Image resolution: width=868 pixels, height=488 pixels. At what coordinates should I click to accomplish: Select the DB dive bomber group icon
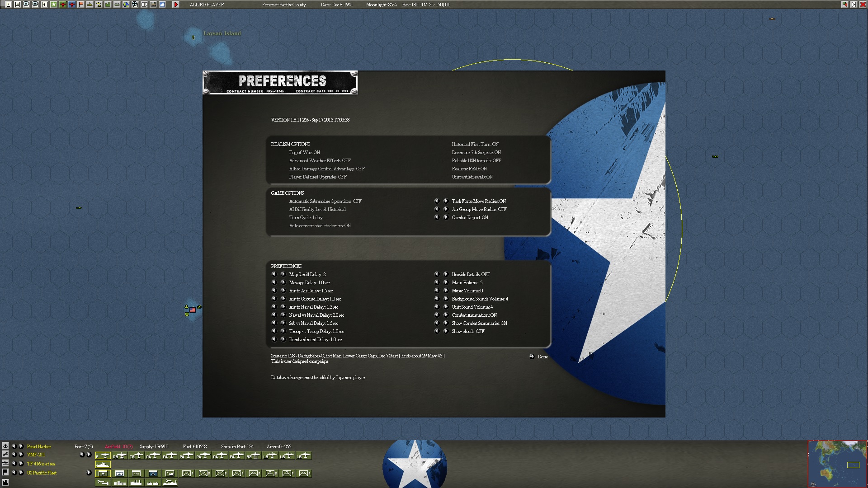pos(120,455)
